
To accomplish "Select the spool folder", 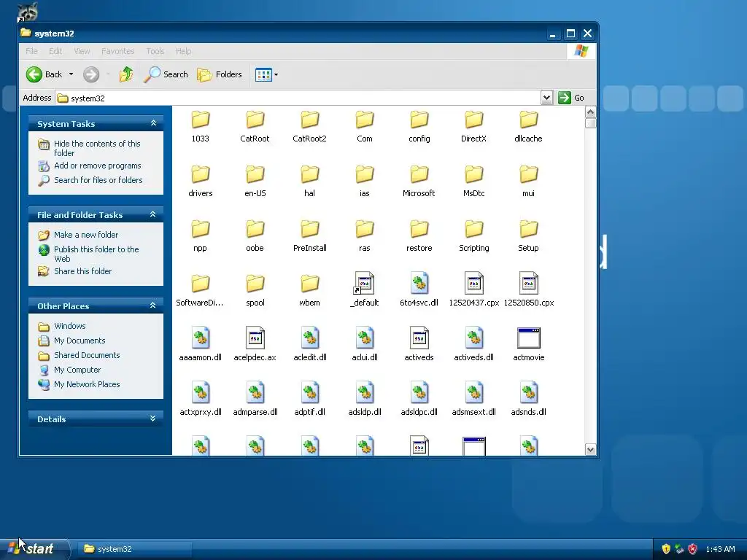I will pyautogui.click(x=255, y=291).
